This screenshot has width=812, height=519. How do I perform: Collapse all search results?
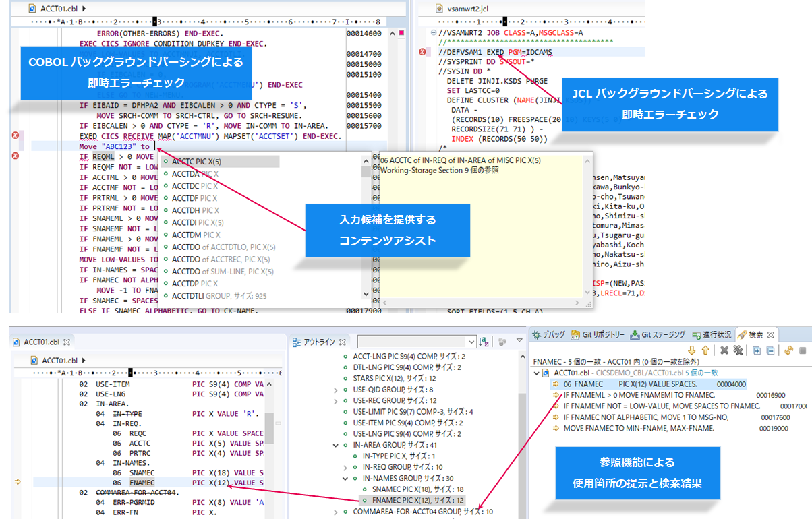770,350
